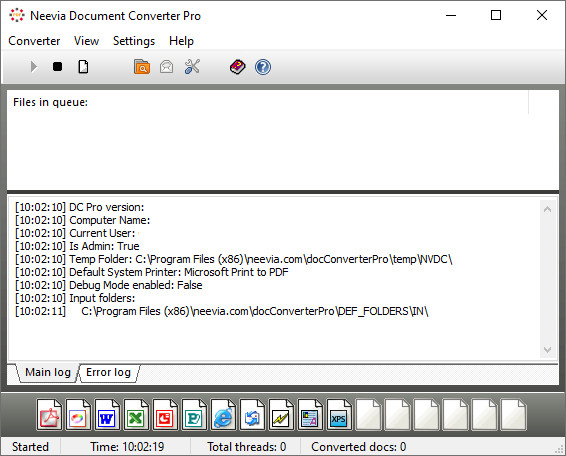Click the 'Default System Printer' log line
Viewport: 566px width, 456px height.
152,272
